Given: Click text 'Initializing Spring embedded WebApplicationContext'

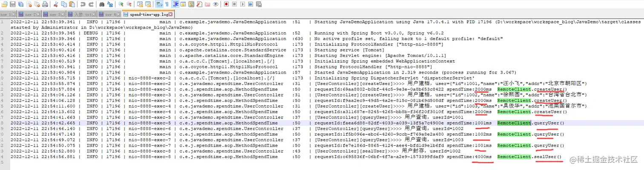Looking at the screenshot, I should pos(385,61).
